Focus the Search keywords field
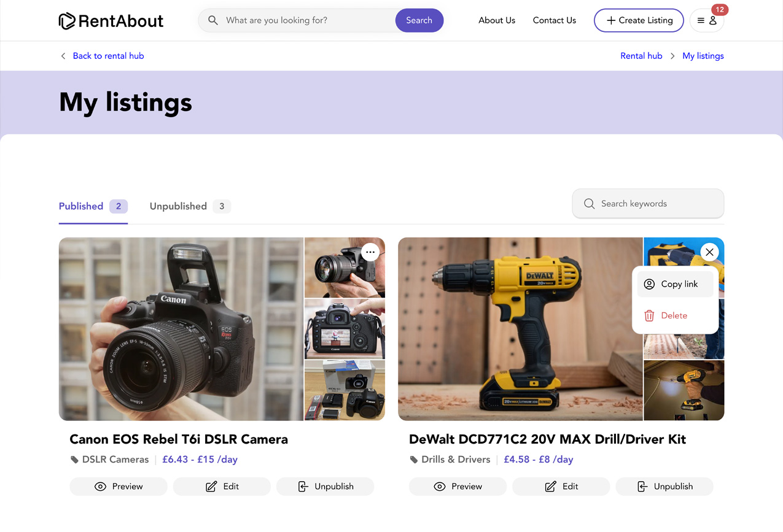The width and height of the screenshot is (783, 532). click(x=648, y=204)
